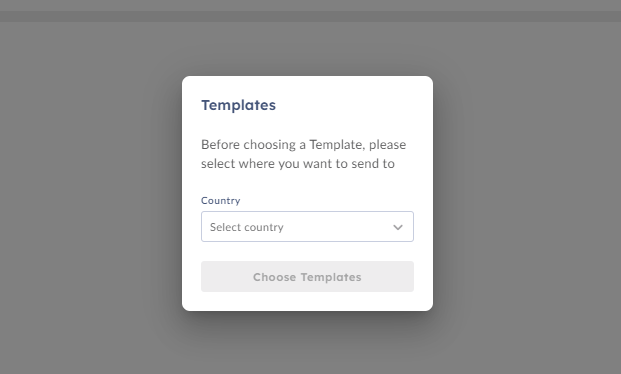Screen dimensions: 621x374
Task: Click the Templates dialog heading
Action: pos(238,105)
